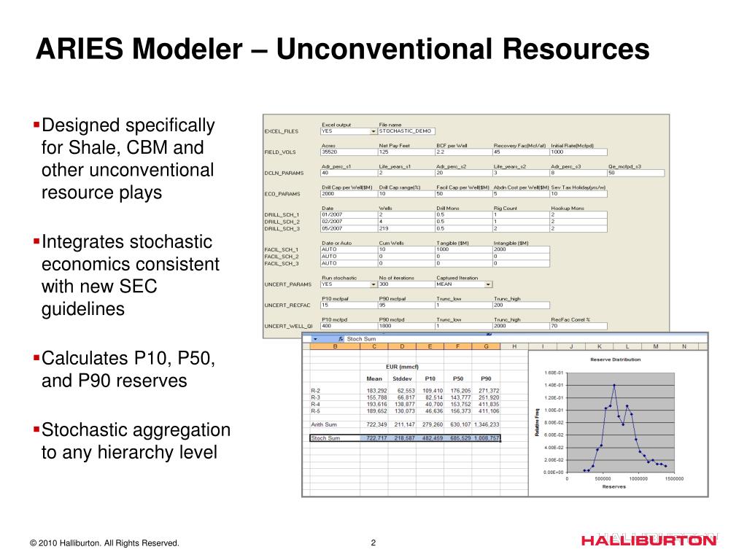Click the Life_years_s2 field
This screenshot has width=747, height=560.
(521, 174)
